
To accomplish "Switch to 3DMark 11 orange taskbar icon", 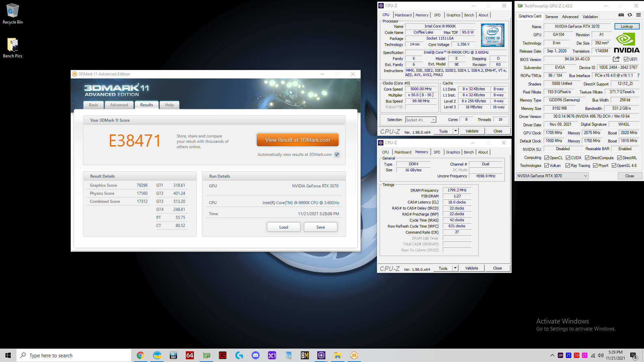I will [354, 355].
